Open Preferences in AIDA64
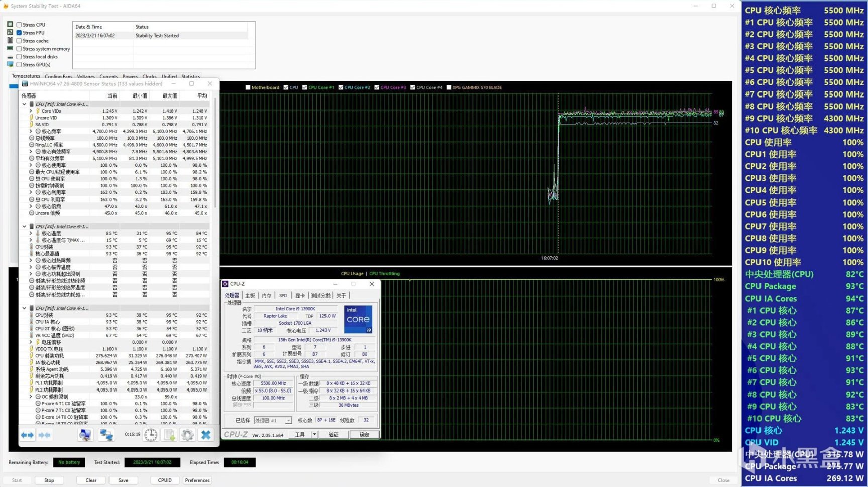868x487 pixels. (197, 480)
